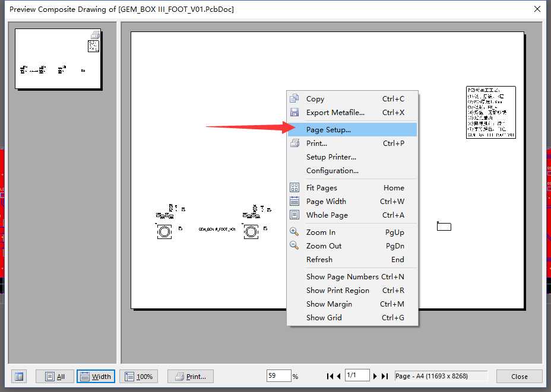Choose Zoom Out menu entry
Screen dimensions: 551x392
click(x=352, y=246)
